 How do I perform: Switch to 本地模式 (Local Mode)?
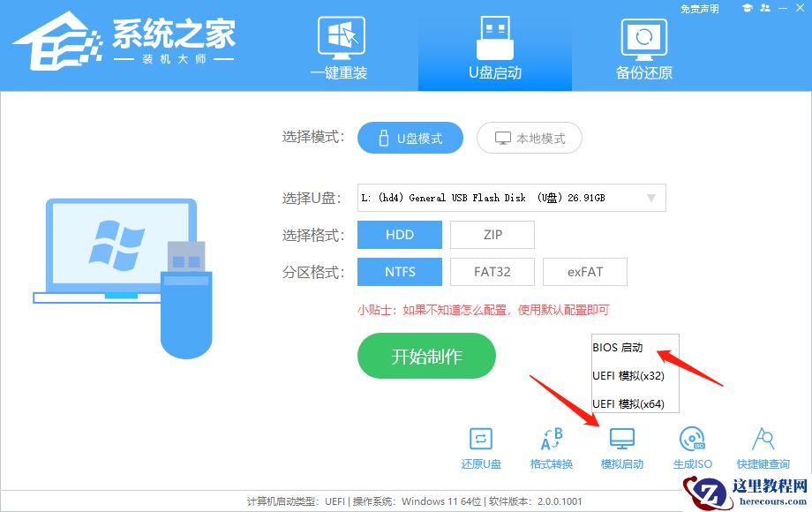(x=529, y=138)
